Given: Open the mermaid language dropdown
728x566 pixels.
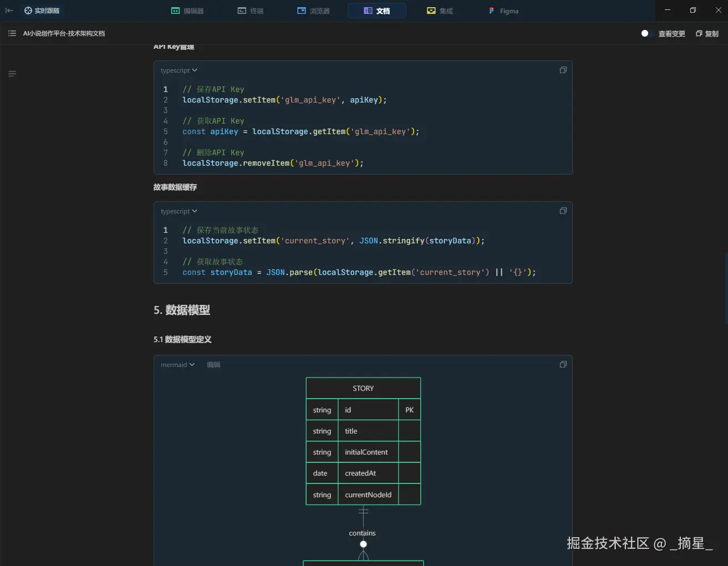Looking at the screenshot, I should (177, 365).
